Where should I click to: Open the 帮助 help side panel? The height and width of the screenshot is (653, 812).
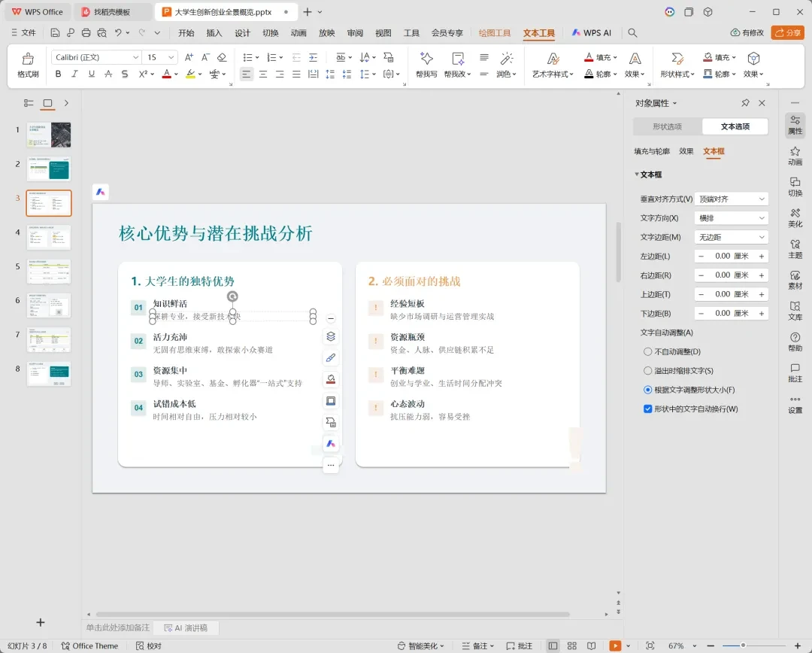(795, 342)
